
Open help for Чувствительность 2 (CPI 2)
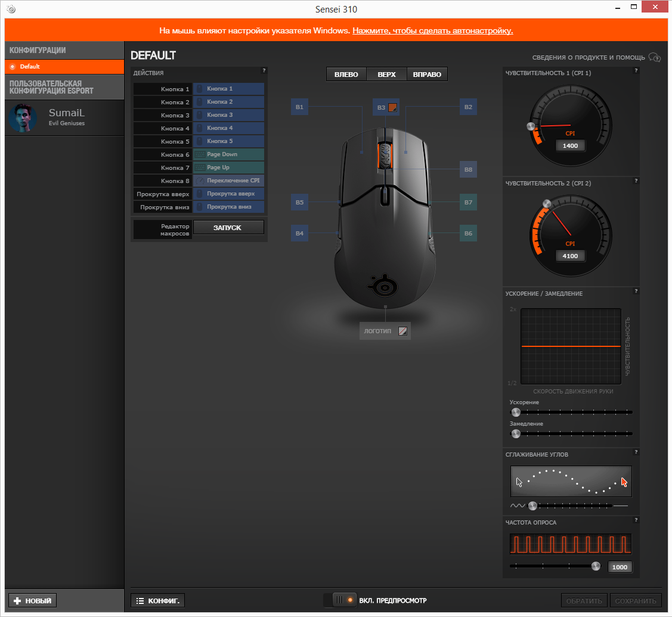[x=636, y=181]
